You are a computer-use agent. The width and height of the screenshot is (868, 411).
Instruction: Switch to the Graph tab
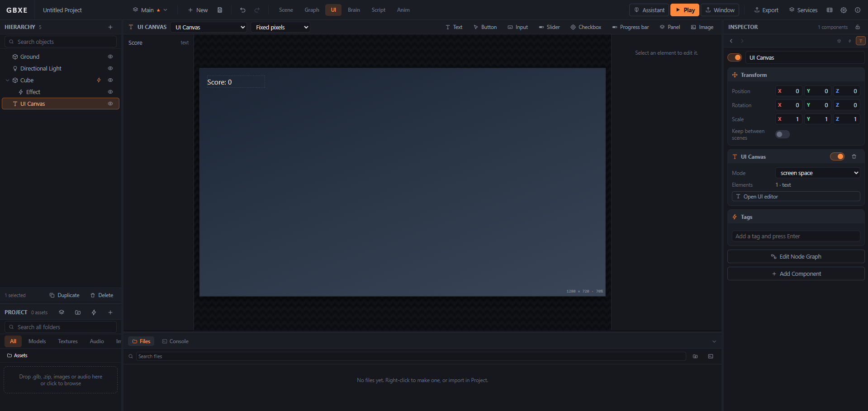coord(312,10)
